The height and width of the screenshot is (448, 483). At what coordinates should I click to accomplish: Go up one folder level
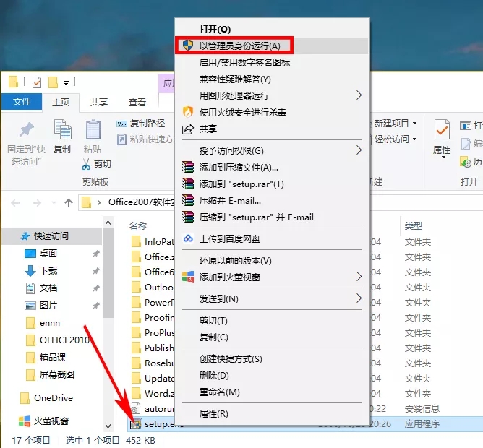coord(69,203)
